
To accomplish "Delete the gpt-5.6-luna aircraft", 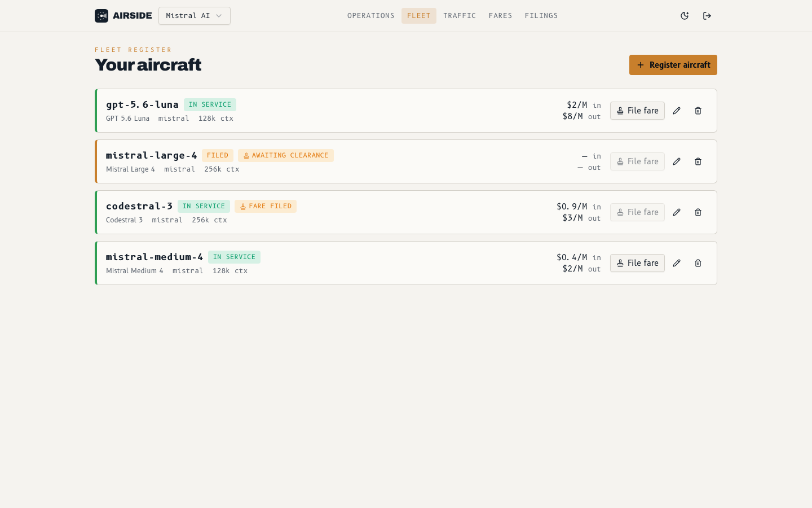I will click(698, 111).
